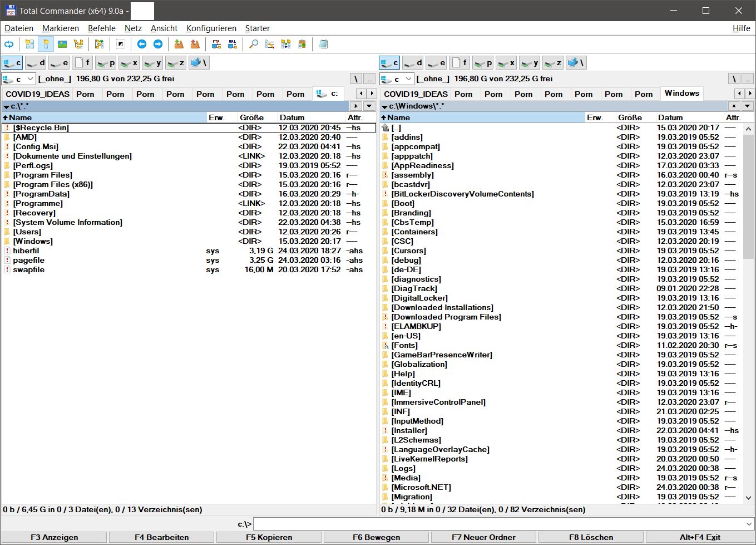Click F4 Bearbeiten button
The height and width of the screenshot is (545, 756).
(161, 537)
